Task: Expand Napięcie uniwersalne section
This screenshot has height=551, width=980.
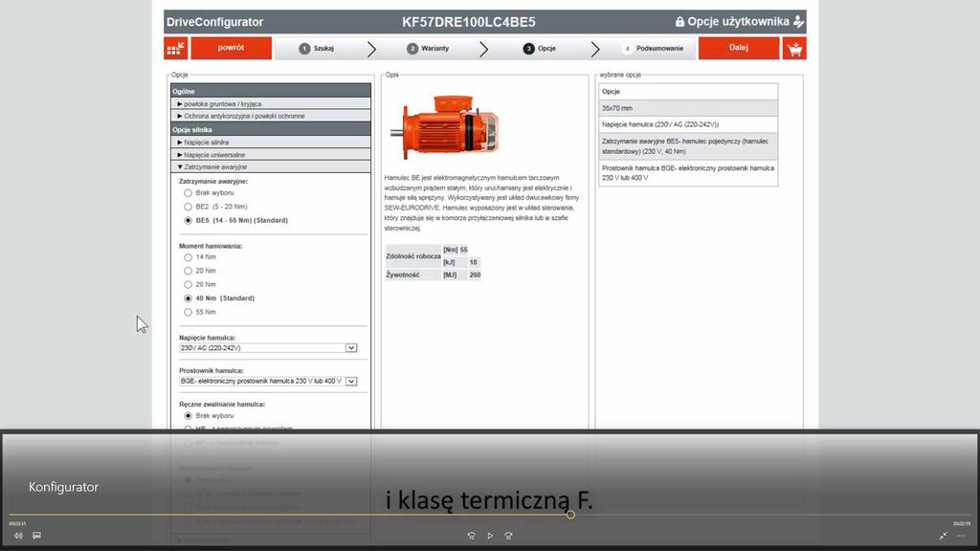Action: click(271, 155)
